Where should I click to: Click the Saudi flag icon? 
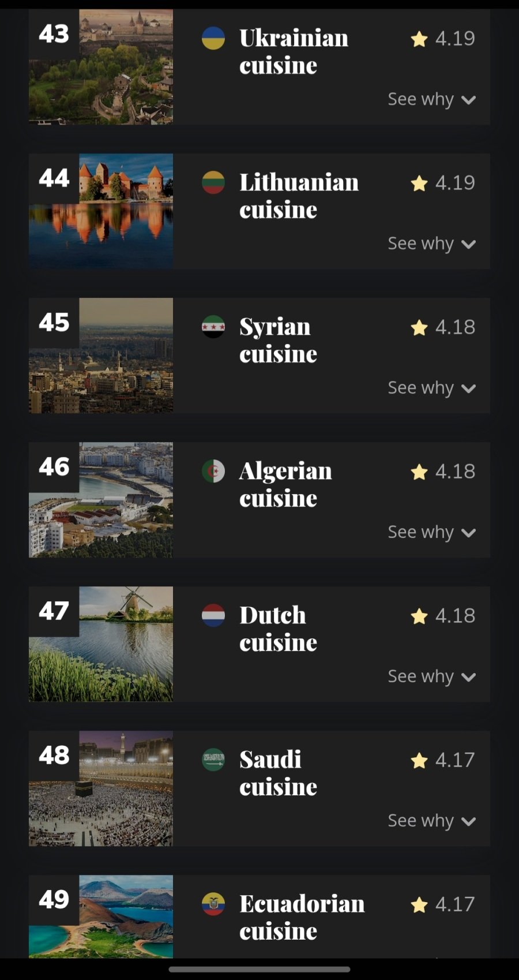[213, 760]
